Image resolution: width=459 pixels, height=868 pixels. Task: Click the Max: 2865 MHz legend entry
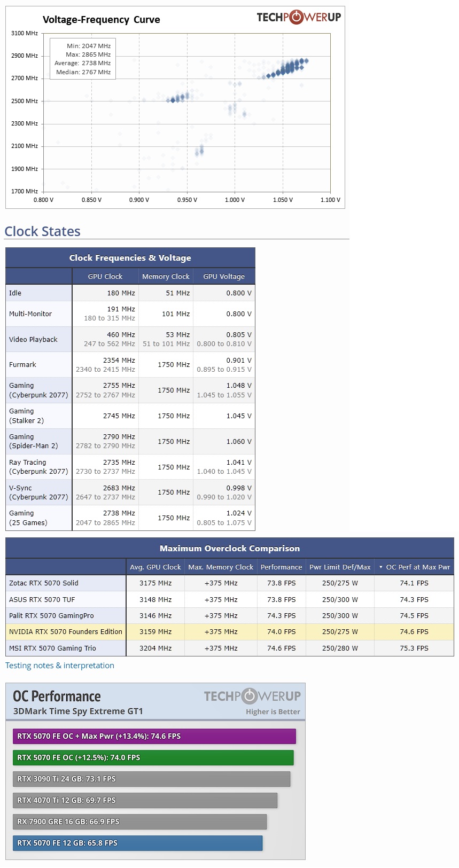88,54
